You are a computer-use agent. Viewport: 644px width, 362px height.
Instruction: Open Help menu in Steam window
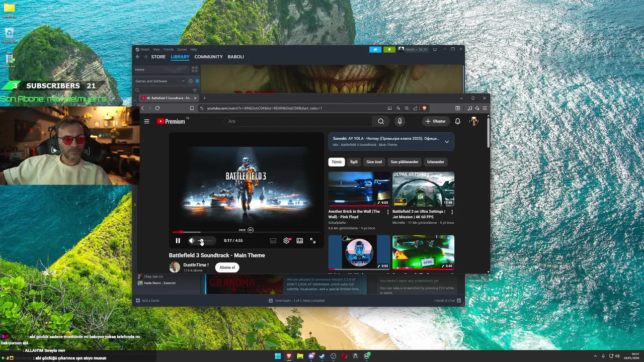(194, 49)
